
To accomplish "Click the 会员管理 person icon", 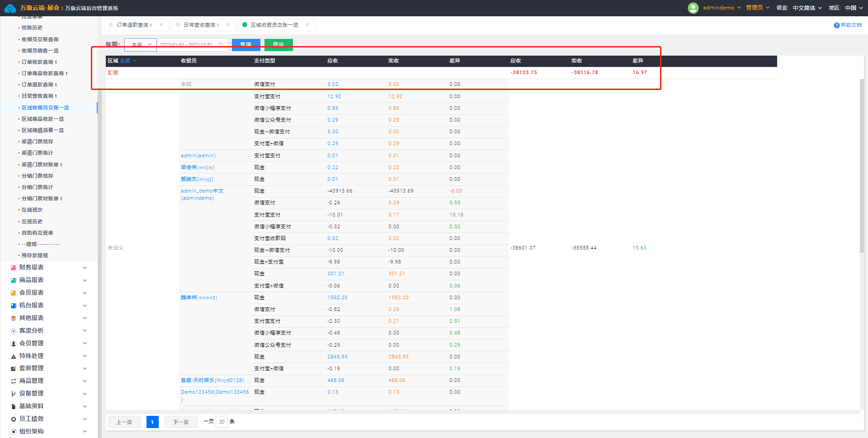I will (14, 344).
